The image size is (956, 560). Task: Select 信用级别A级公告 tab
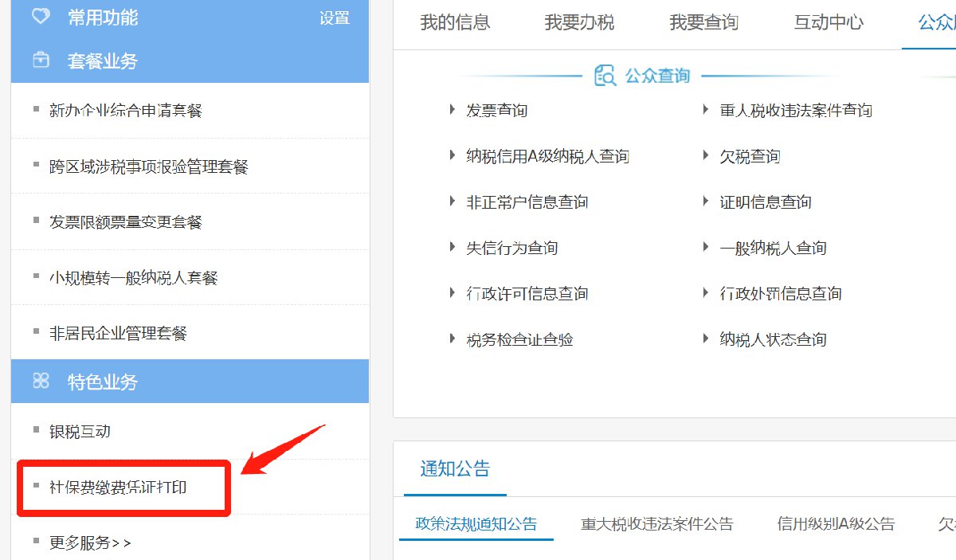click(x=836, y=524)
